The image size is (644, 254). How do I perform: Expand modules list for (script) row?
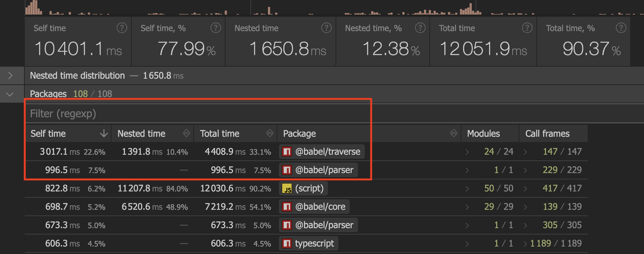467,188
